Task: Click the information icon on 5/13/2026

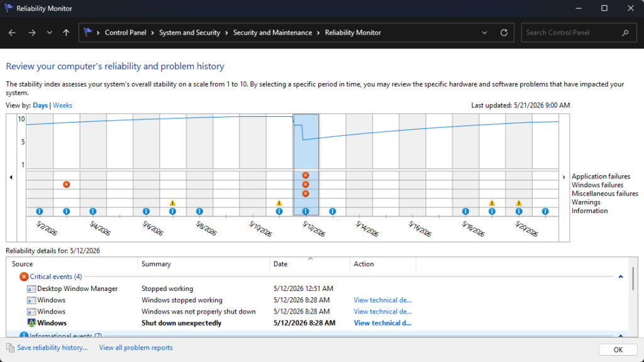Action: click(x=333, y=211)
